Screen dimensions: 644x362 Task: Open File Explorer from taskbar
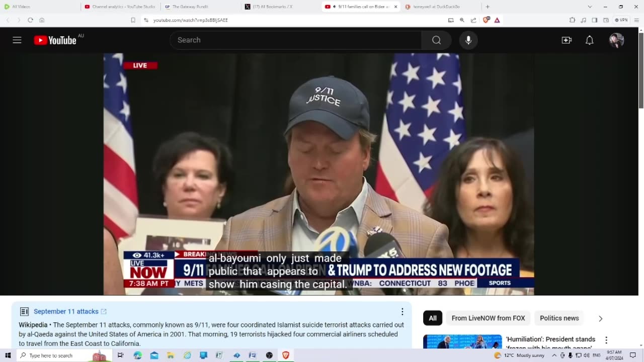(171, 355)
